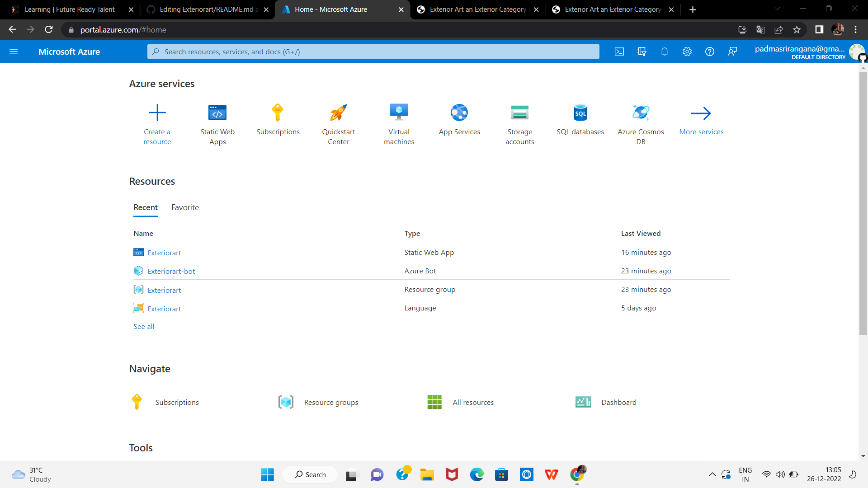Show hidden system tray icons chevron
The height and width of the screenshot is (488, 868).
pyautogui.click(x=712, y=474)
